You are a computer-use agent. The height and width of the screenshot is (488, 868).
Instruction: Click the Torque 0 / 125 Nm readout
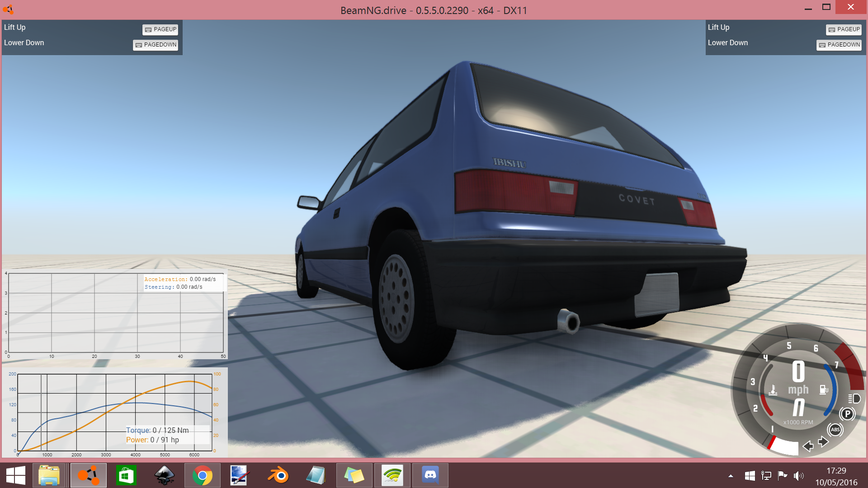pyautogui.click(x=157, y=430)
